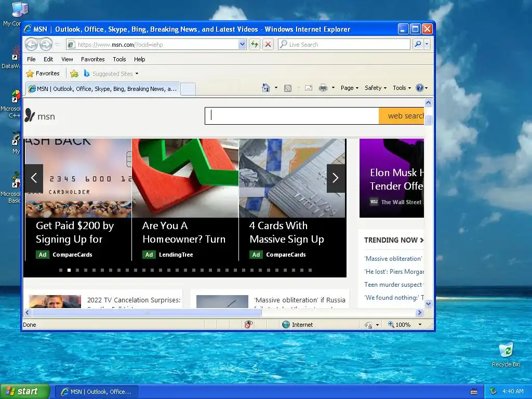Screen dimensions: 532x399
Task: Click the red Stop loading icon
Action: [268, 45]
